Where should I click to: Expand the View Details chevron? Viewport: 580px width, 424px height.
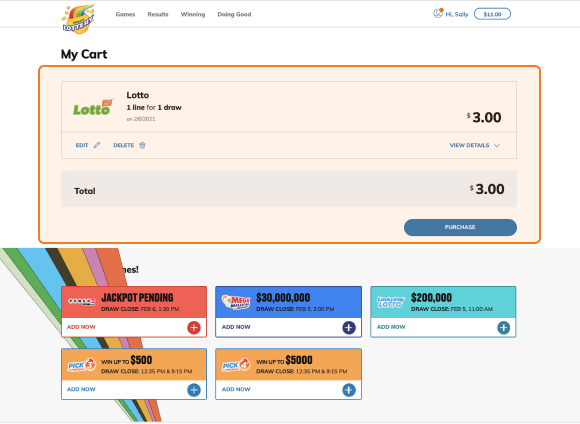click(x=497, y=145)
